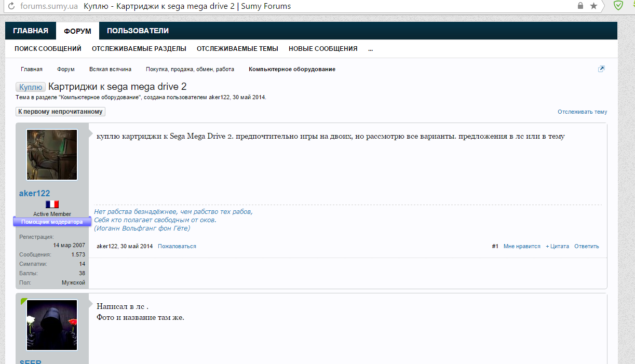
Task: Report the post via 'Пожаловаться'
Action: (177, 246)
